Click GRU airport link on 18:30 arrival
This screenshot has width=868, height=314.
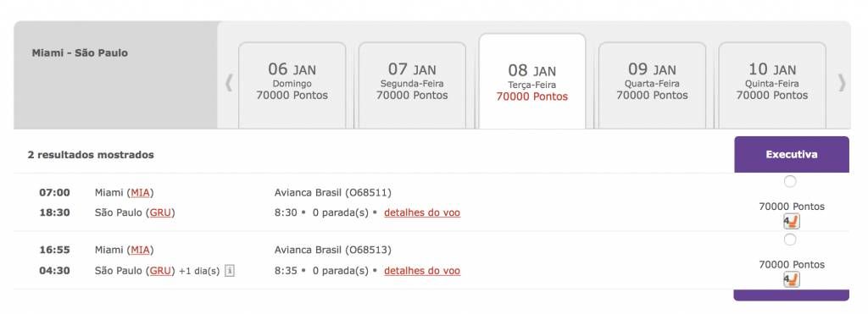[x=160, y=212]
